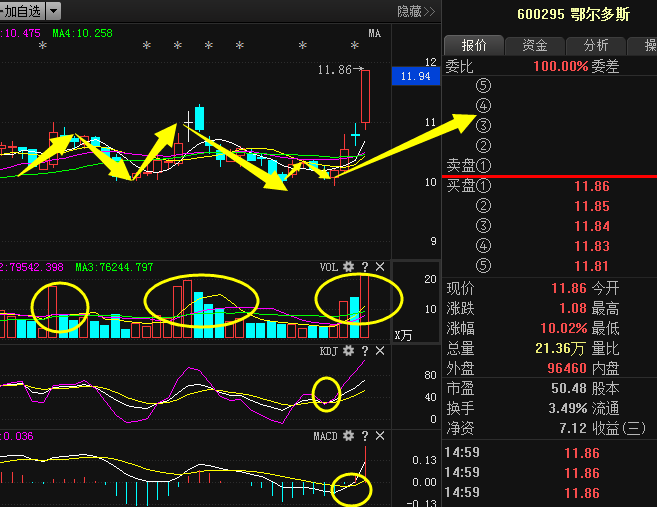Open VOL indicator help question mark
The width and height of the screenshot is (657, 507).
click(365, 267)
